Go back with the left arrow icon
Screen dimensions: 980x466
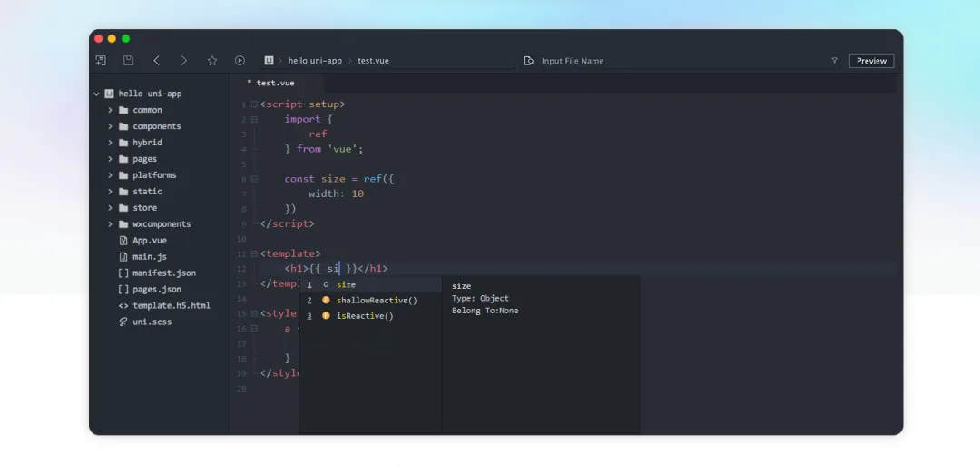(156, 61)
